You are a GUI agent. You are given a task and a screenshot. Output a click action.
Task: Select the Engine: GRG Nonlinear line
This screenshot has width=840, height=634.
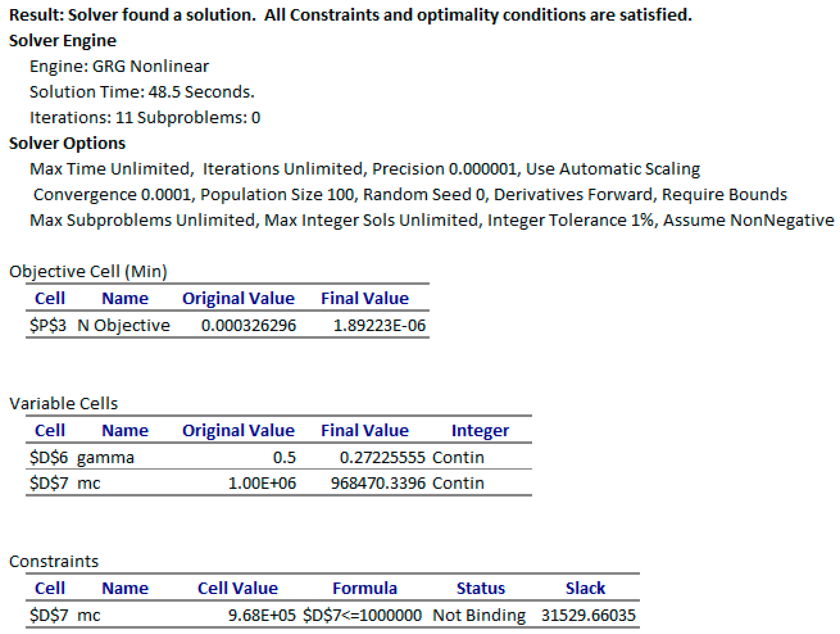pos(119,67)
